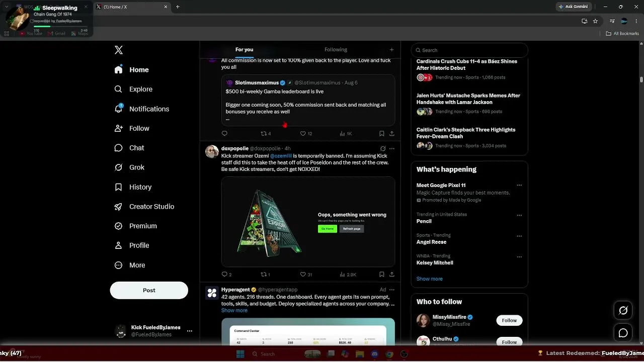This screenshot has height=362, width=644.
Task: Switch to the Following tab
Action: click(336, 50)
